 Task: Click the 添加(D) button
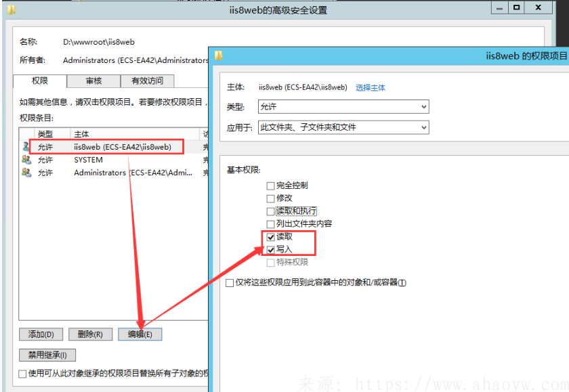coord(41,334)
